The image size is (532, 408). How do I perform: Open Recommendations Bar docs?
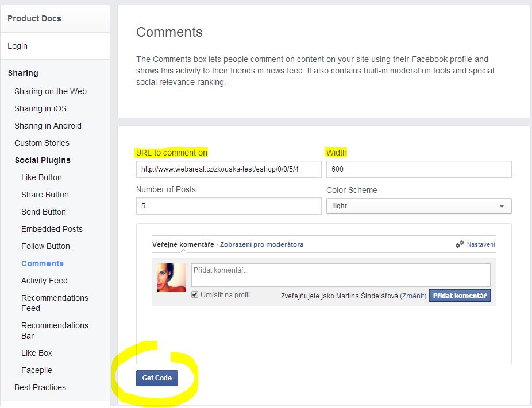click(x=55, y=331)
